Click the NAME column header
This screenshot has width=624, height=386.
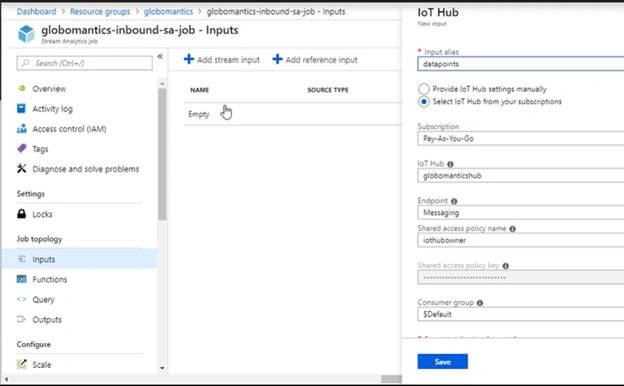199,90
